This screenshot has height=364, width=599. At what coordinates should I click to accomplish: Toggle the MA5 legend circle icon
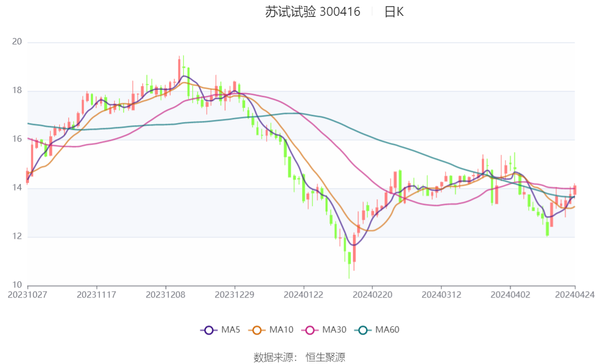[209, 330]
